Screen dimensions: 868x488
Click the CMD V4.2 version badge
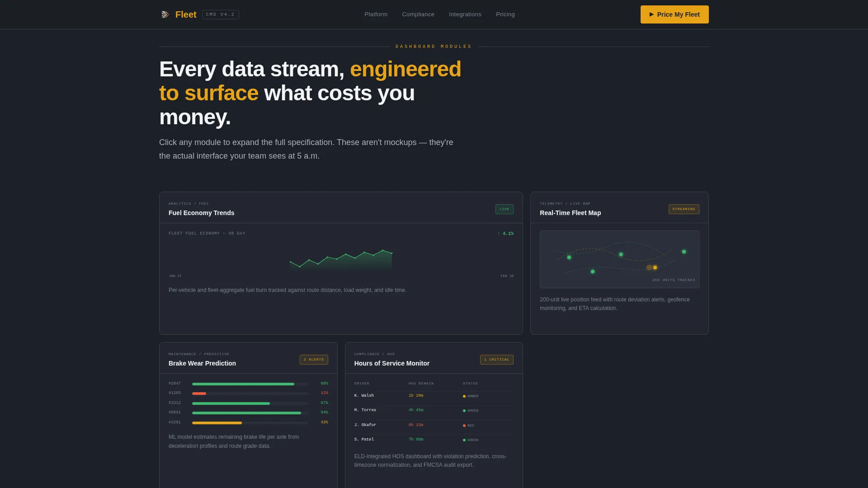coord(221,14)
